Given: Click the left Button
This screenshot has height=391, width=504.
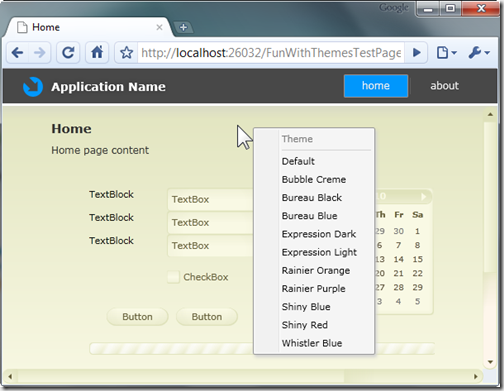Looking at the screenshot, I should 137,317.
